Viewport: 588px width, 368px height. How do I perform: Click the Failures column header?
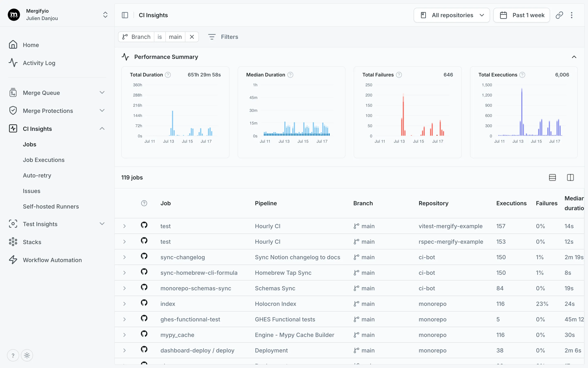click(x=547, y=203)
